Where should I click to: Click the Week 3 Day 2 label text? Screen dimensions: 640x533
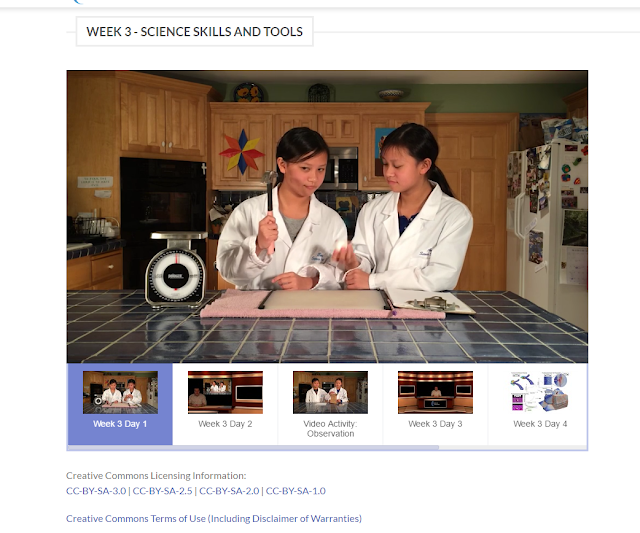(225, 424)
